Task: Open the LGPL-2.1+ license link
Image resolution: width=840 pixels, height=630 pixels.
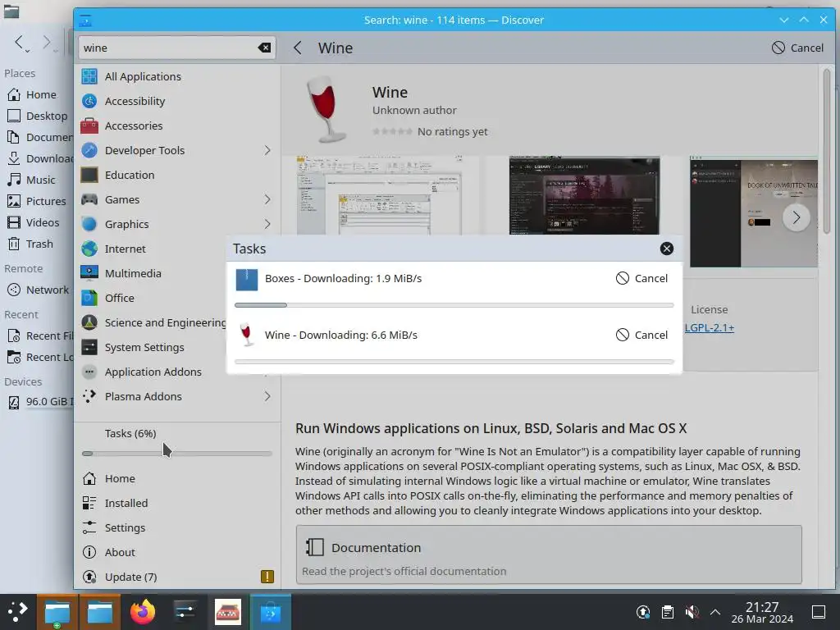Action: [x=710, y=328]
